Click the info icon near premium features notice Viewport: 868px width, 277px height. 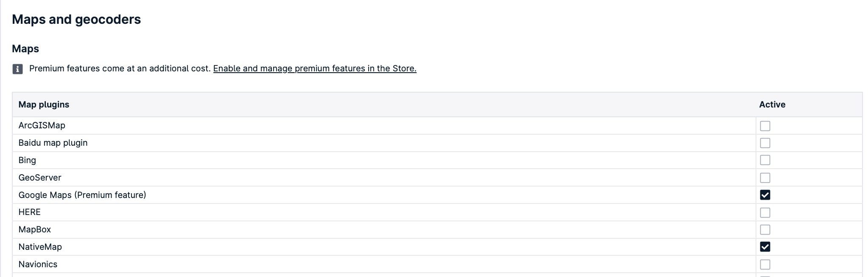pos(17,69)
